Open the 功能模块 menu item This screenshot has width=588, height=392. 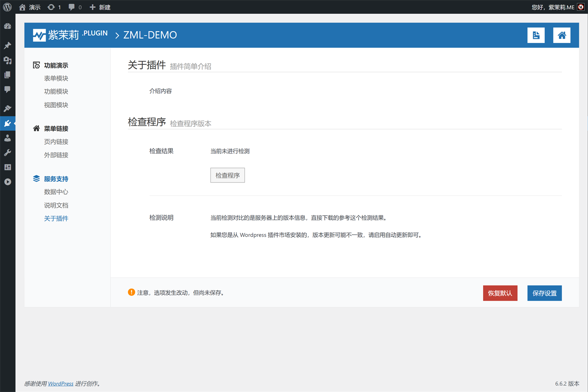56,91
